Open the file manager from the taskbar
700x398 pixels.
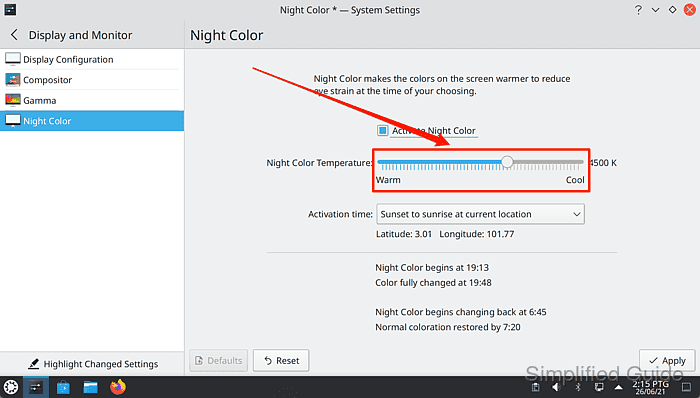(x=91, y=387)
